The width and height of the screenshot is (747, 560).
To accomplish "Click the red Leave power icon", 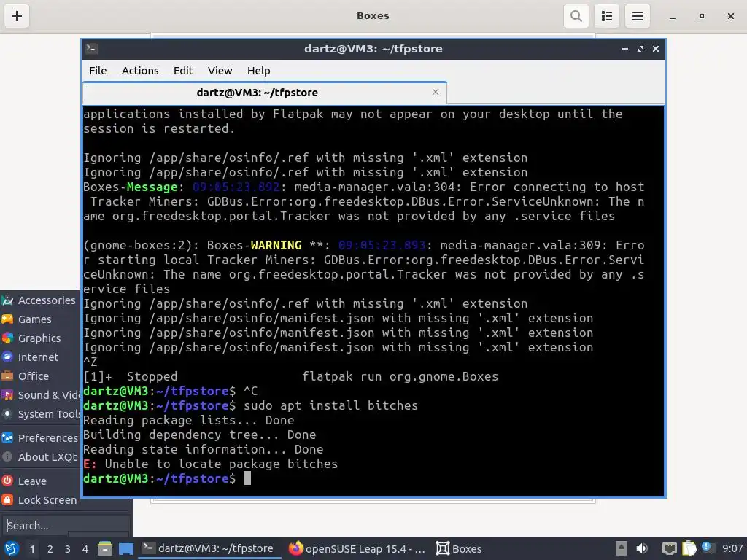I will [7, 481].
